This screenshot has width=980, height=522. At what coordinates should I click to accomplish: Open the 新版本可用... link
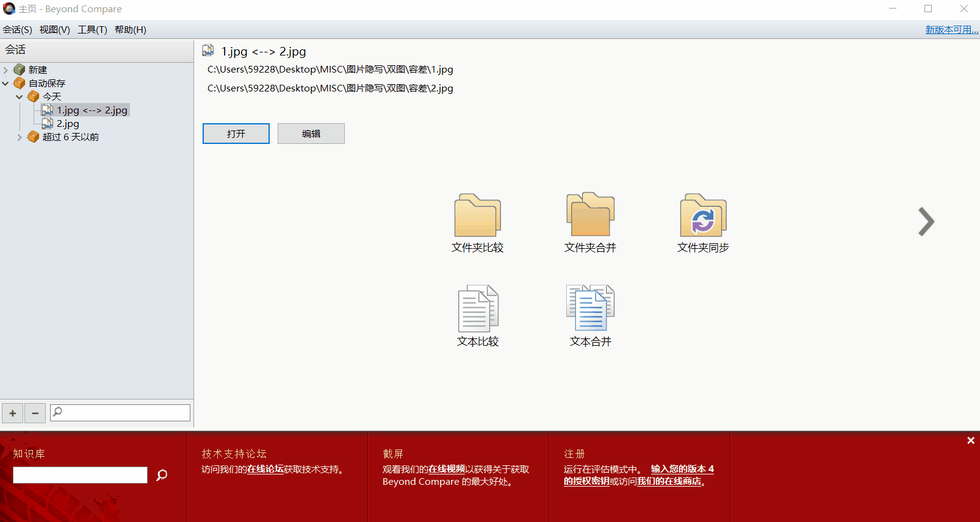(x=952, y=30)
